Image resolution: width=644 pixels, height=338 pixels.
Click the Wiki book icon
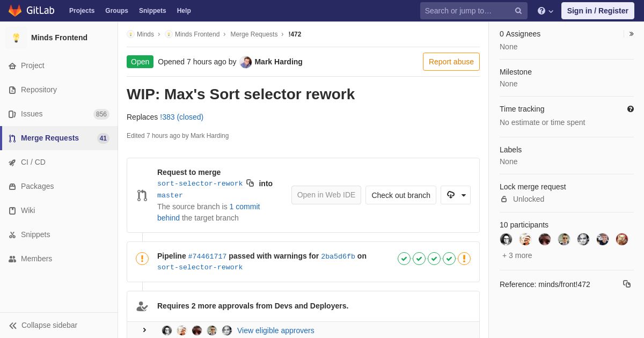pyautogui.click(x=12, y=211)
